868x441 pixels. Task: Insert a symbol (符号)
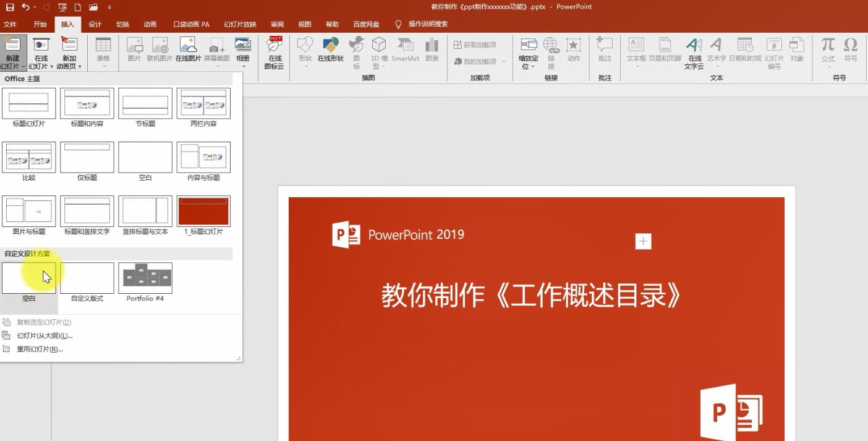pyautogui.click(x=851, y=49)
